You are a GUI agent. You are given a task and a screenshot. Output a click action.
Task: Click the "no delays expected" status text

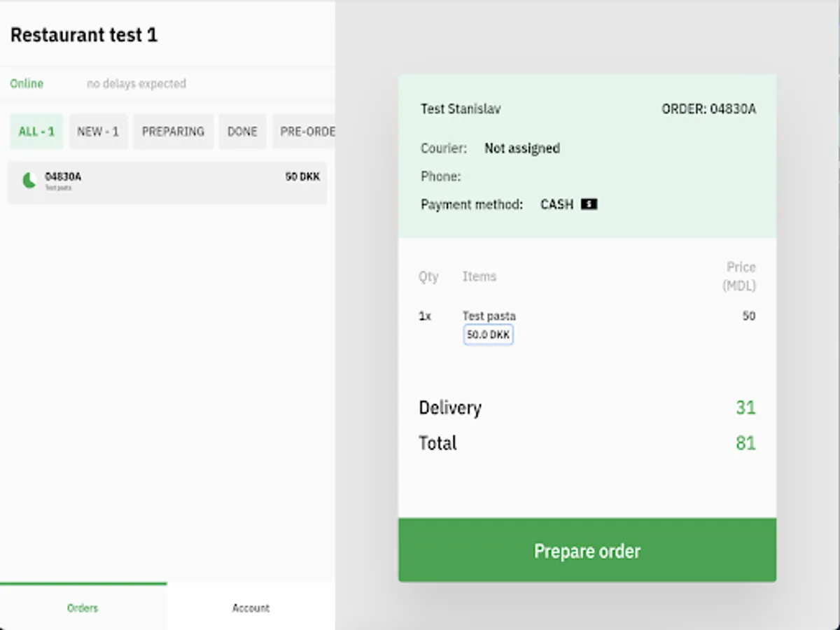coord(136,83)
